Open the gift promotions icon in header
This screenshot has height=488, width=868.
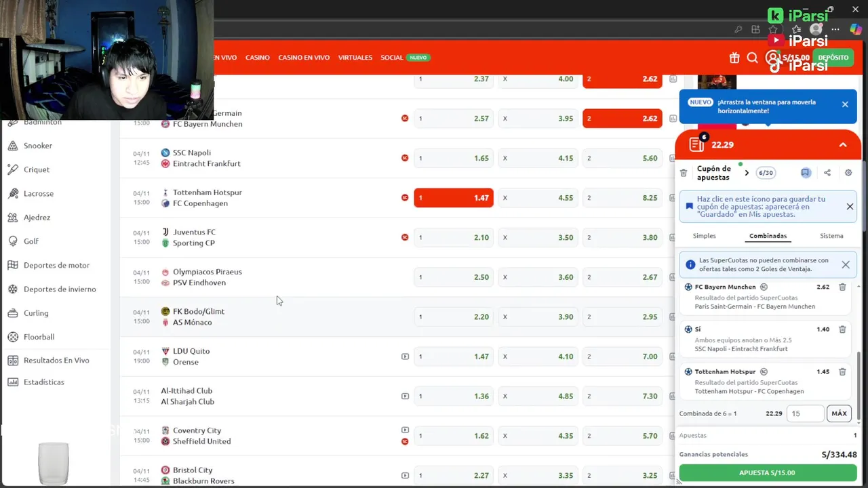(x=734, y=58)
